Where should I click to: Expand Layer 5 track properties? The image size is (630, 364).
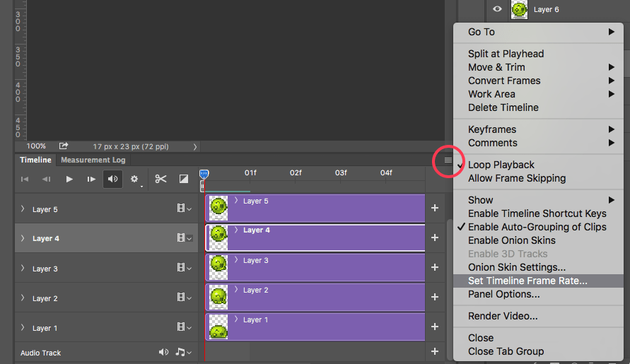tap(23, 209)
